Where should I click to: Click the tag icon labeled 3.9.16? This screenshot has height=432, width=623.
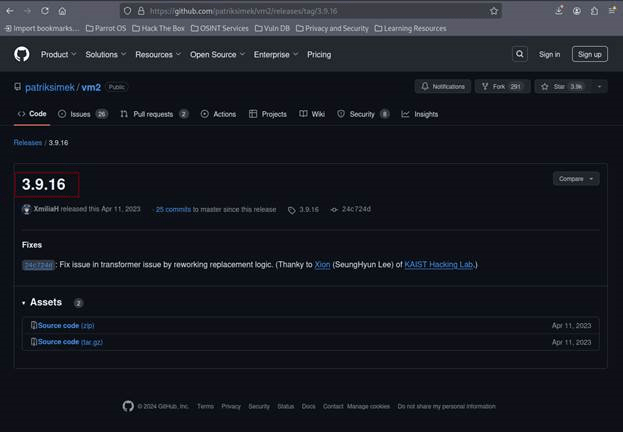pos(292,209)
